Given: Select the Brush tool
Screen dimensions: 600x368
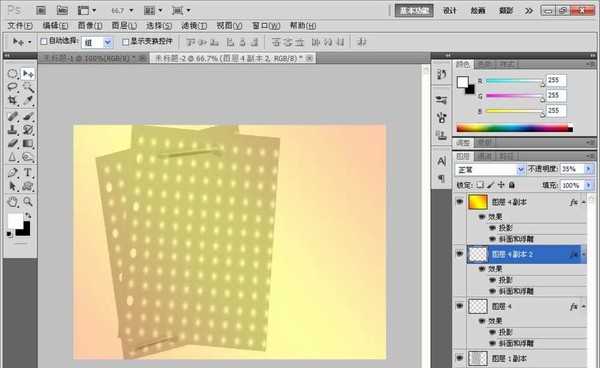Looking at the screenshot, I should pos(28,116).
